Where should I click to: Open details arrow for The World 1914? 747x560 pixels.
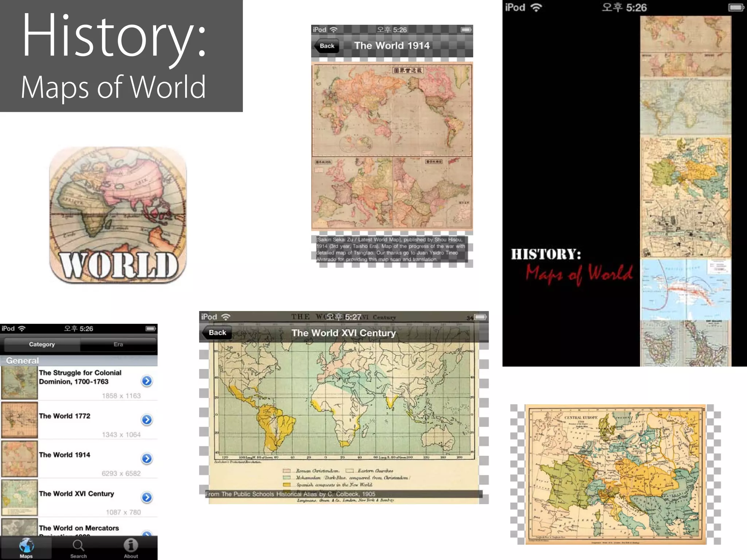coord(147,458)
